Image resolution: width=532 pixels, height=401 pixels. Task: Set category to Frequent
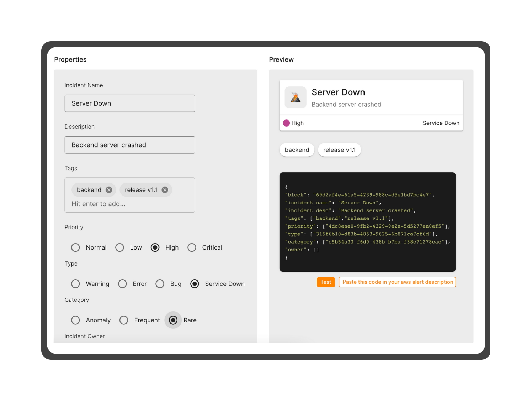124,320
